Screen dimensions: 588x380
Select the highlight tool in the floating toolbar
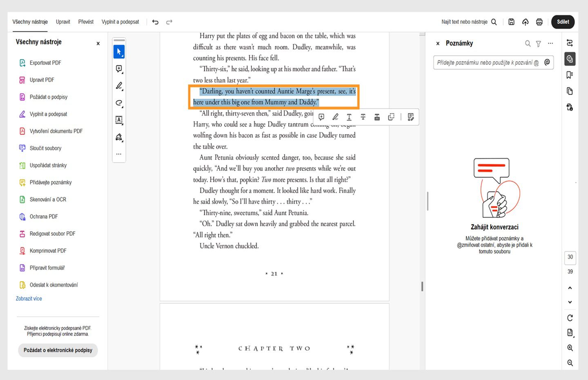[335, 117]
